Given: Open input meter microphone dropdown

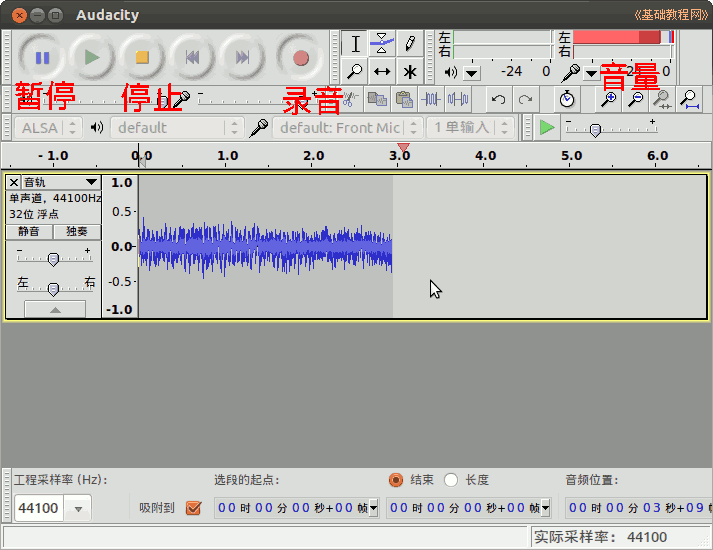Looking at the screenshot, I should pos(591,73).
